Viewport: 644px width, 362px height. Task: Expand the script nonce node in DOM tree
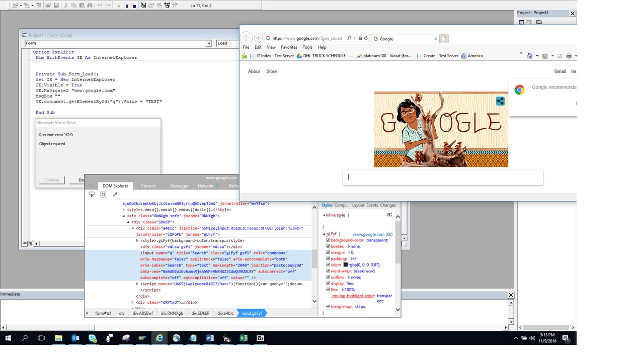tap(137, 284)
